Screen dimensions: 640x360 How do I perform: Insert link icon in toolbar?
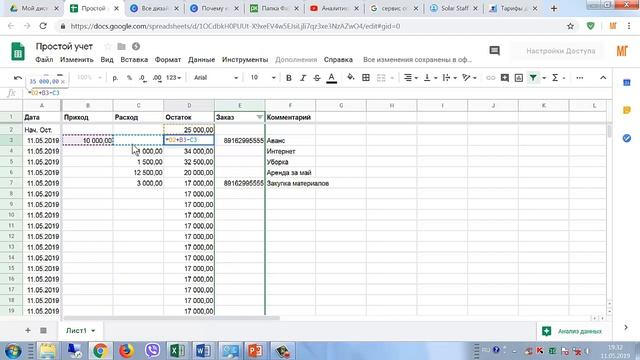click(491, 78)
